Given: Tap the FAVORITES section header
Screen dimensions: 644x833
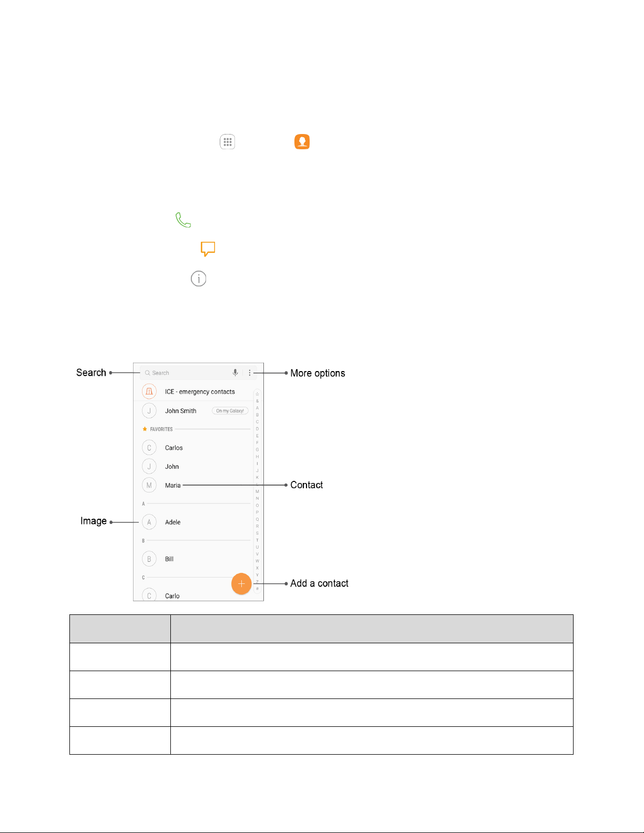Looking at the screenshot, I should [x=161, y=429].
